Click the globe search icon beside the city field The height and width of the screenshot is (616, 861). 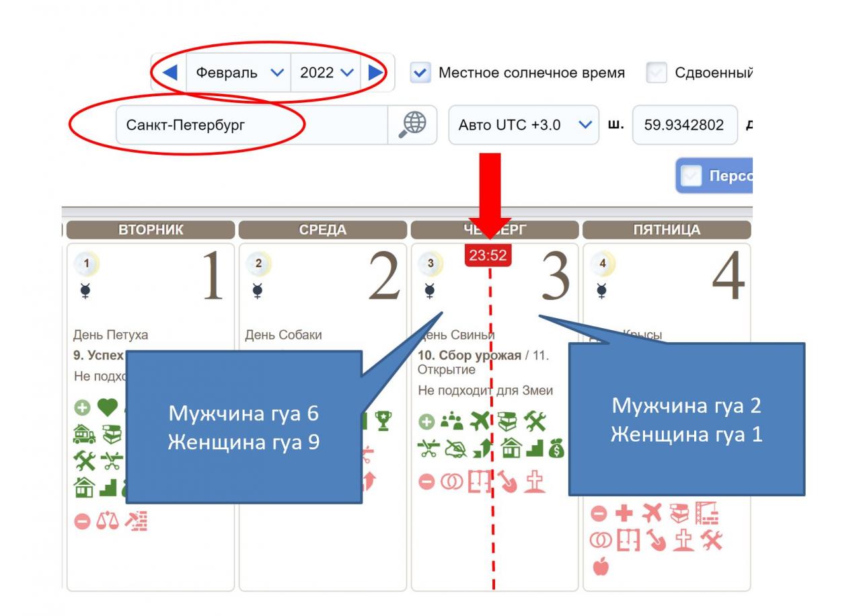pos(412,124)
